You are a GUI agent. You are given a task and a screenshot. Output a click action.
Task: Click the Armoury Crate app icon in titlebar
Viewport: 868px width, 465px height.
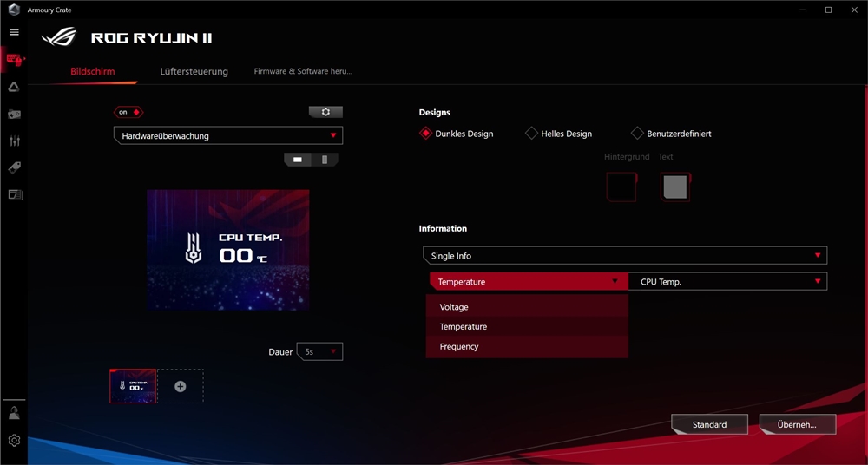pyautogui.click(x=14, y=10)
